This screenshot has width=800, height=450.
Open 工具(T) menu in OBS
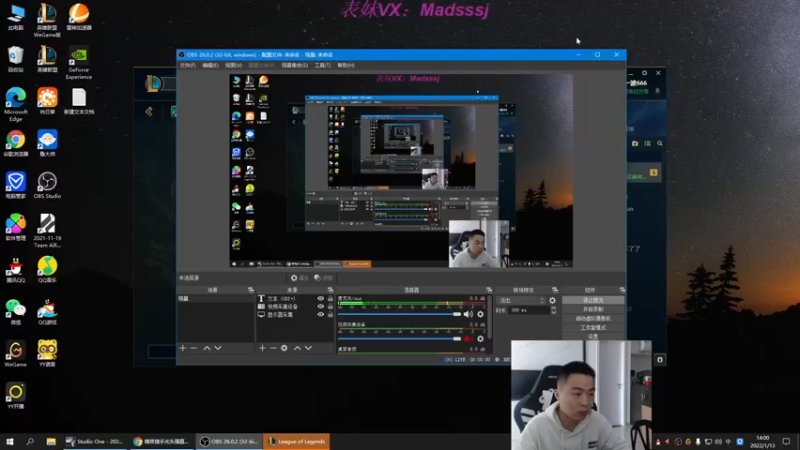pyautogui.click(x=322, y=65)
